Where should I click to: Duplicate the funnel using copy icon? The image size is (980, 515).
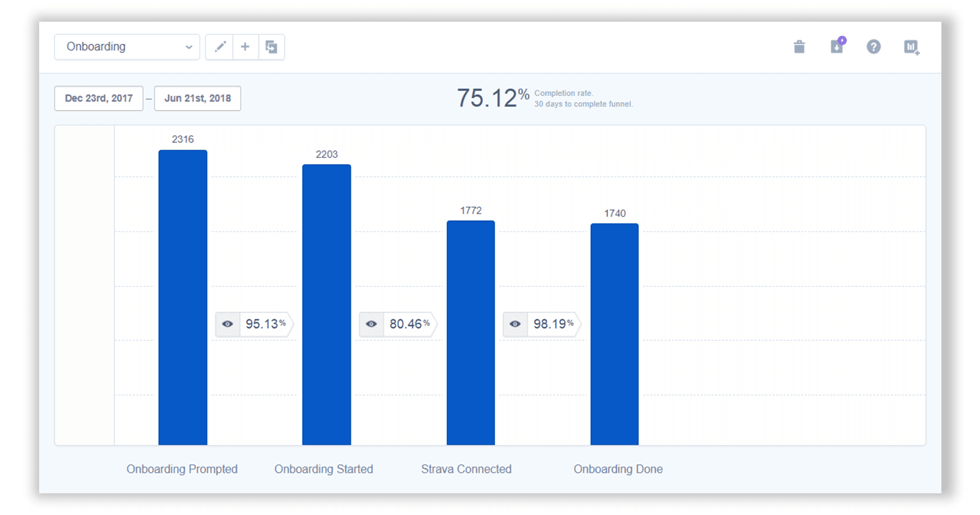[x=271, y=47]
